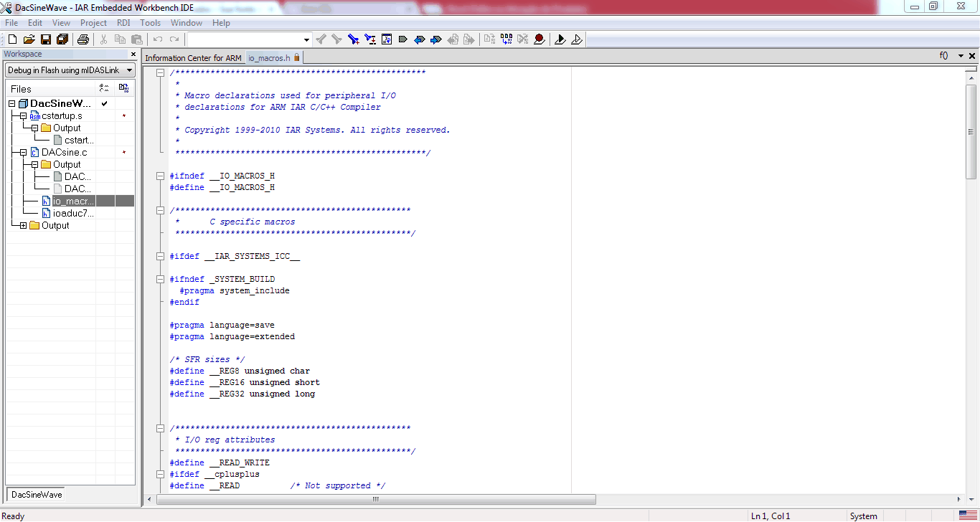The width and height of the screenshot is (980, 522).
Task: Expand the bottom-level Output folder node
Action: tap(24, 225)
